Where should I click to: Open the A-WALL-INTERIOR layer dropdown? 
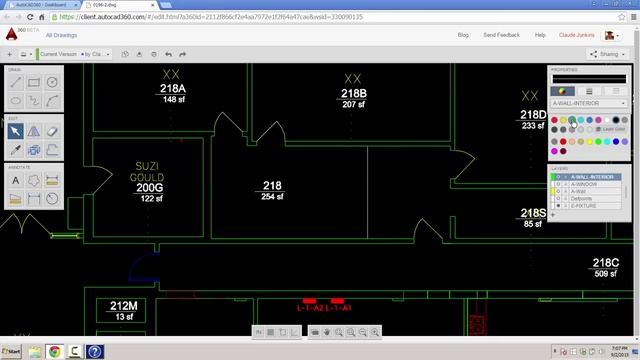589,103
